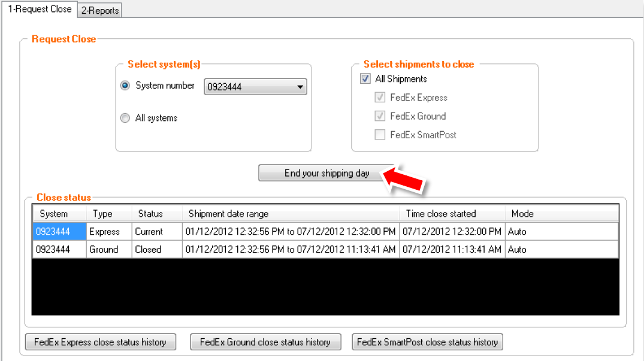644x361 pixels.
Task: Click time close started 07/12/2012 12:32:00 PM
Action: click(452, 232)
